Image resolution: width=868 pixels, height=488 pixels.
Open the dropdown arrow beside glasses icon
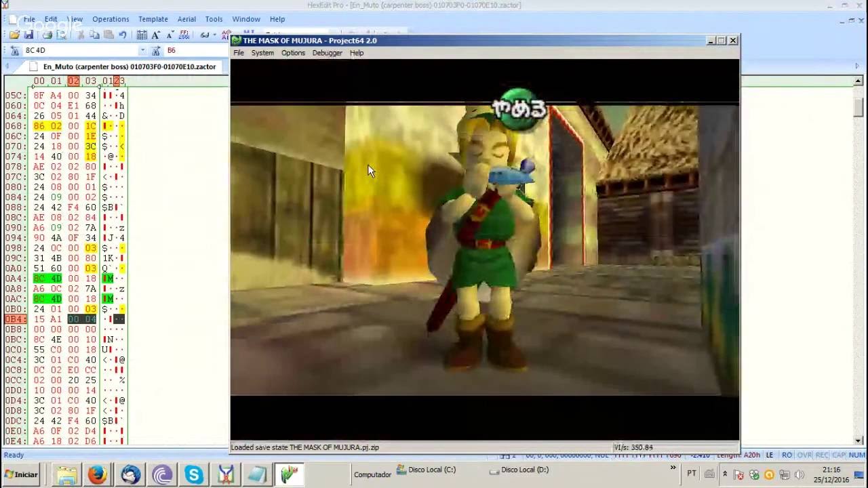214,35
